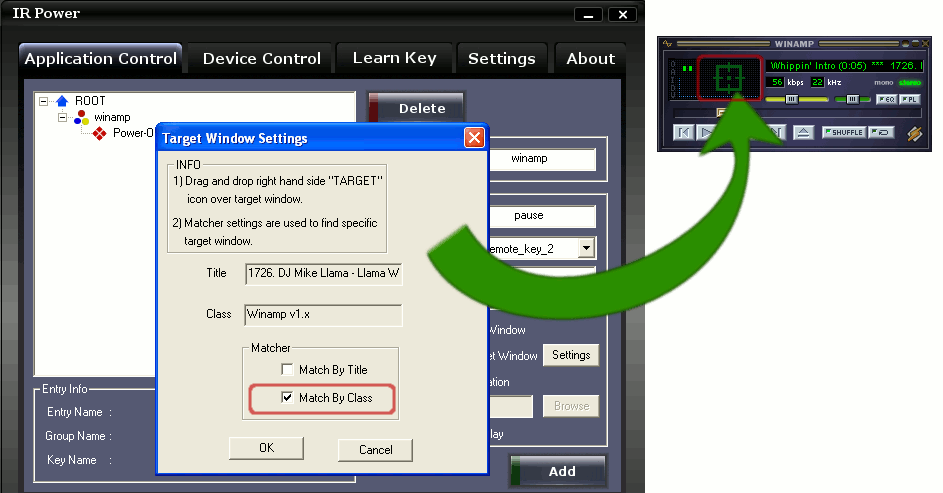Select the ROOT home icon in tree

point(62,101)
